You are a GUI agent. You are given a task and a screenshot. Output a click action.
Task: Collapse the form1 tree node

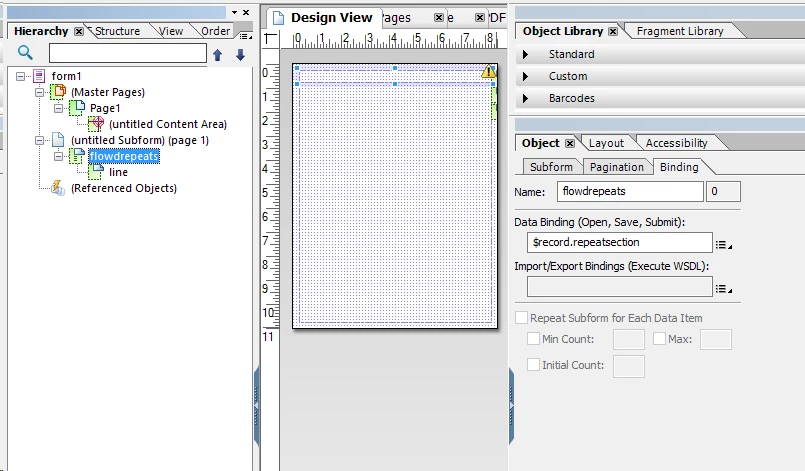click(x=20, y=77)
